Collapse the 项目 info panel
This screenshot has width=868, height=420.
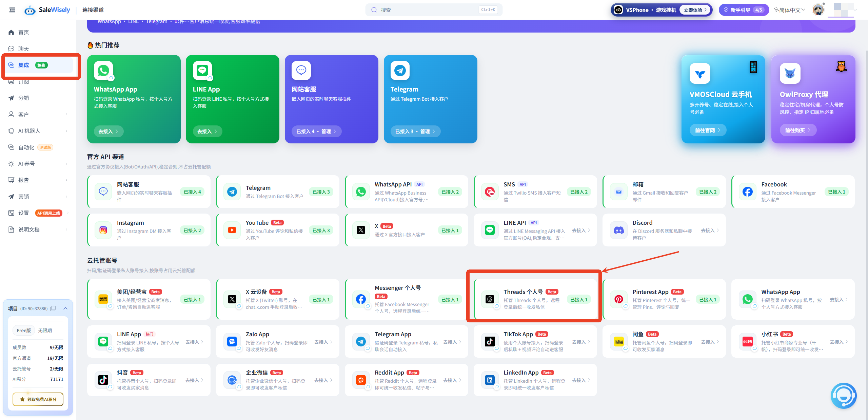click(65, 308)
